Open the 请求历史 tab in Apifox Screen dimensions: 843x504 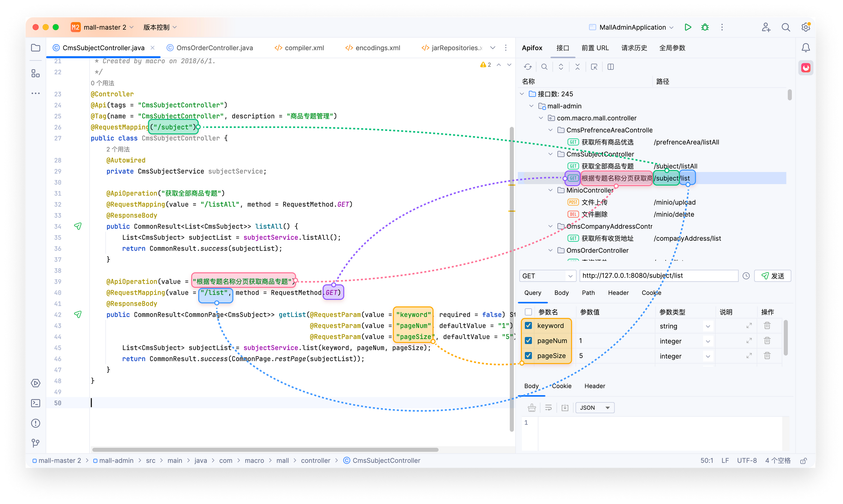(x=634, y=48)
